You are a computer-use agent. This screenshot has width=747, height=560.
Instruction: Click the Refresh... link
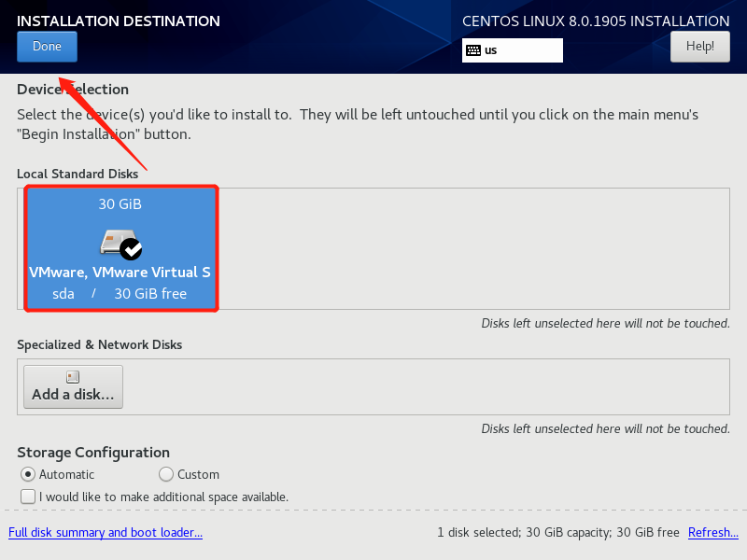click(x=713, y=532)
